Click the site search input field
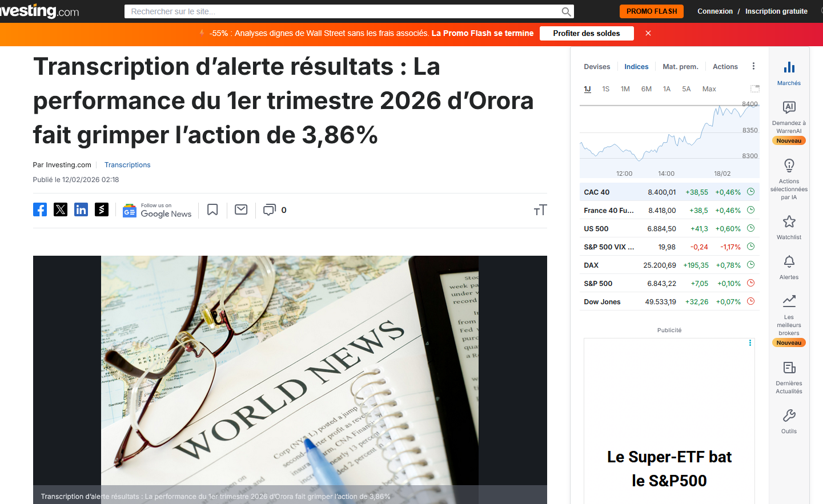The height and width of the screenshot is (504, 823). click(x=343, y=11)
